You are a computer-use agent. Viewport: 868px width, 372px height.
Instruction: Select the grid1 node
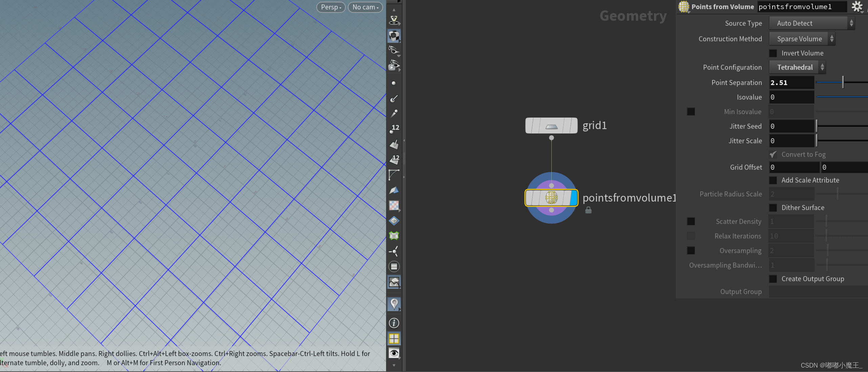[x=551, y=126]
